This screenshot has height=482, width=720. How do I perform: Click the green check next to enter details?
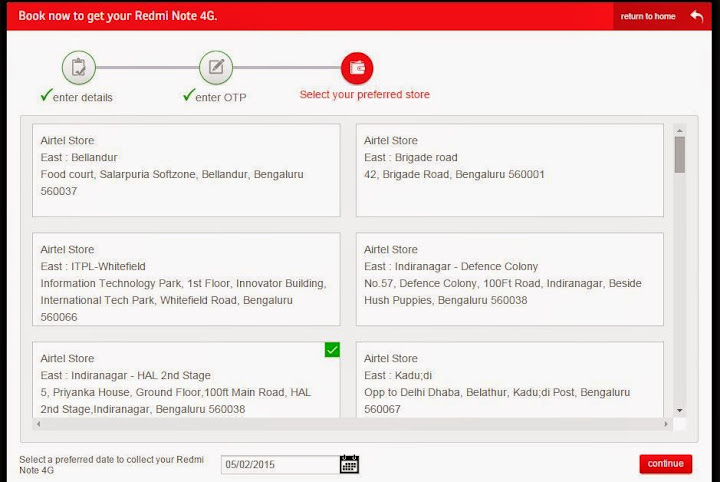click(46, 95)
